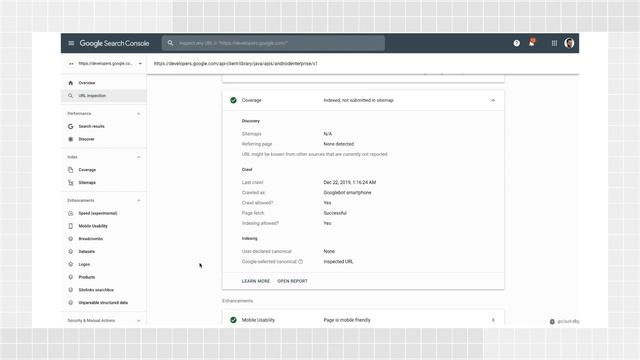
Task: Click the Breadcrumbs icon
Action: click(71, 239)
